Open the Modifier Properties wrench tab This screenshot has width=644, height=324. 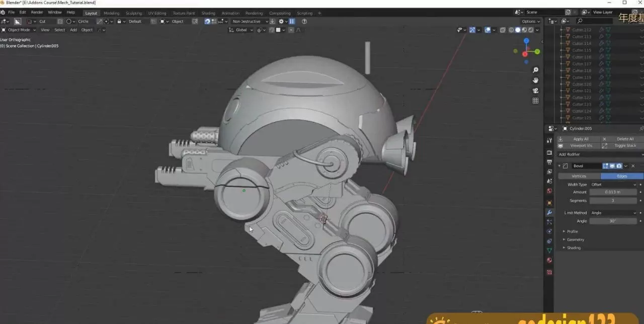(549, 212)
